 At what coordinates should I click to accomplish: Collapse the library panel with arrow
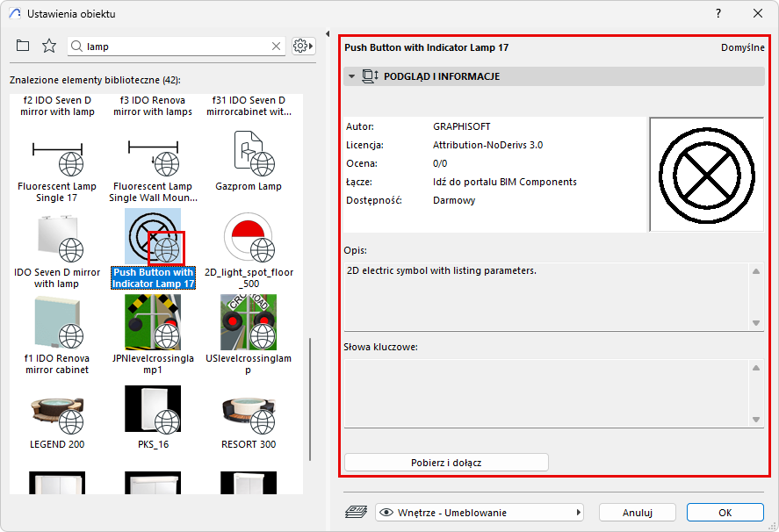coord(328,33)
